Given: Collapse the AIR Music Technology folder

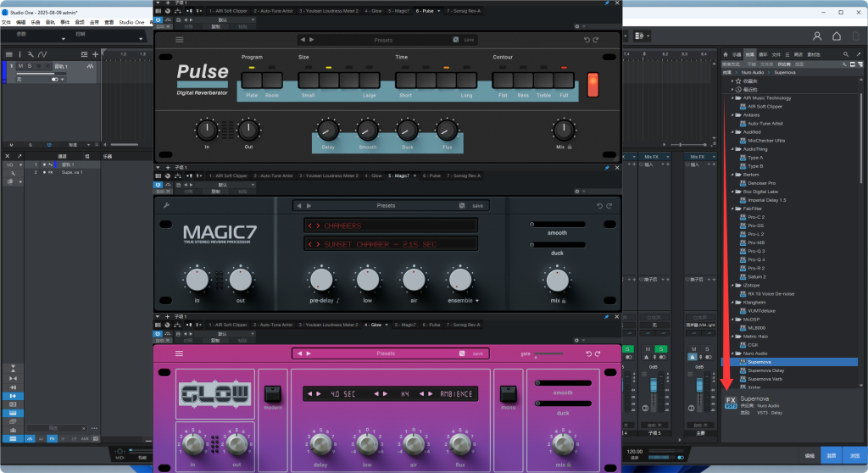Looking at the screenshot, I should pyautogui.click(x=732, y=98).
